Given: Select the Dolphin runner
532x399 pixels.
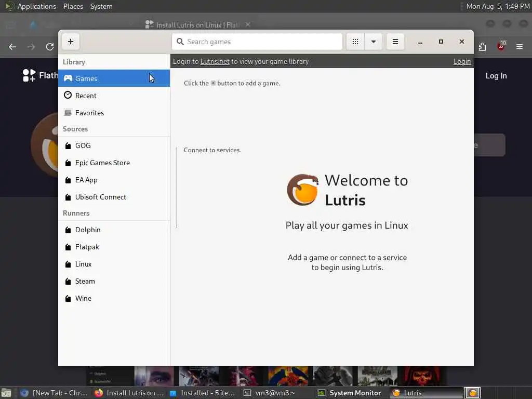Looking at the screenshot, I should pos(114,230).
